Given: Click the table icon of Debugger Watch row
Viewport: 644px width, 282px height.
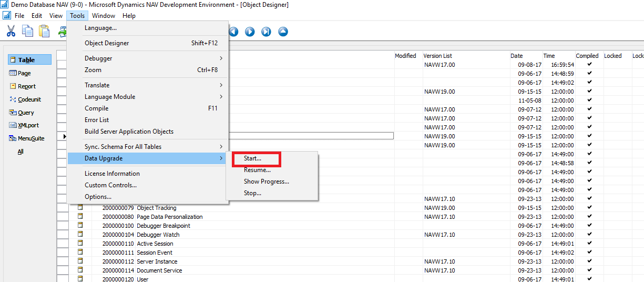Looking at the screenshot, I should [x=80, y=234].
